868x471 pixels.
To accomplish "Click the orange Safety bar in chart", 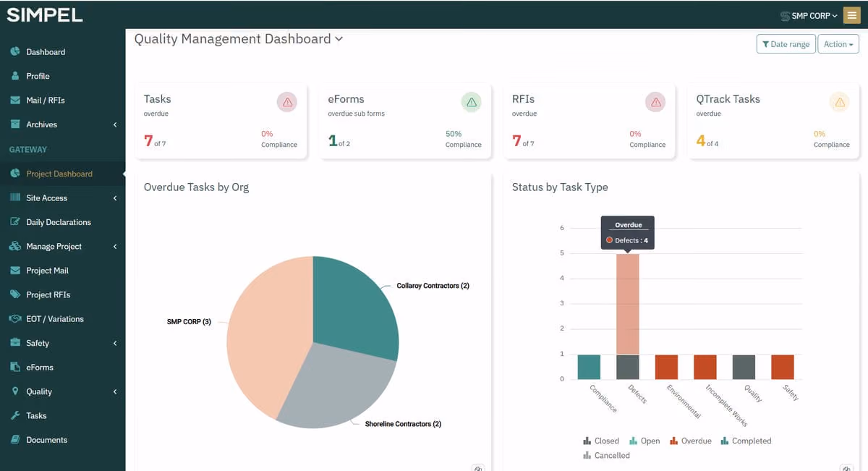I will pyautogui.click(x=782, y=367).
